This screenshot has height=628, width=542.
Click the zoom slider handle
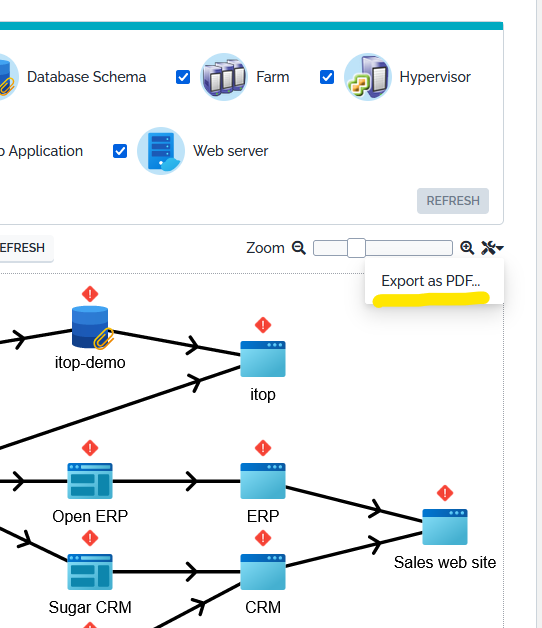pos(356,248)
